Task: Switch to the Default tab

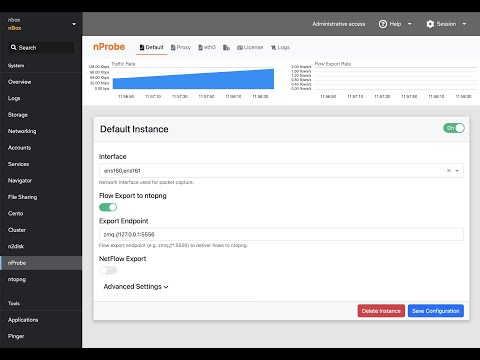Action: pyautogui.click(x=151, y=47)
